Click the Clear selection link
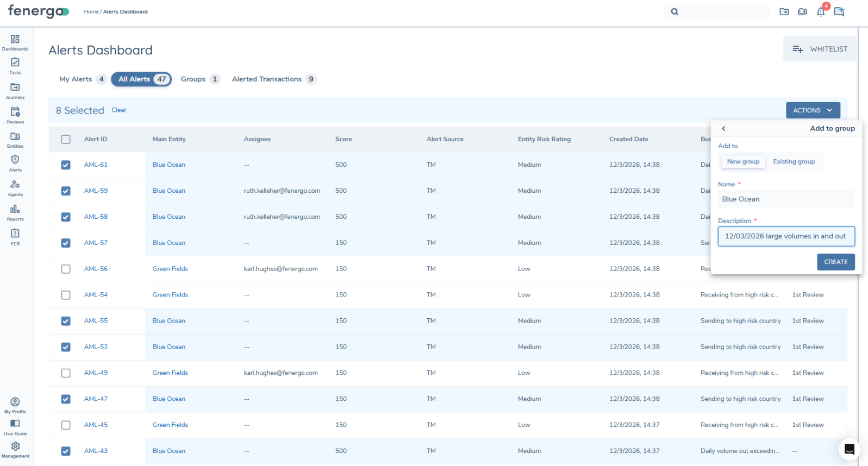The width and height of the screenshot is (868, 466). pyautogui.click(x=119, y=110)
